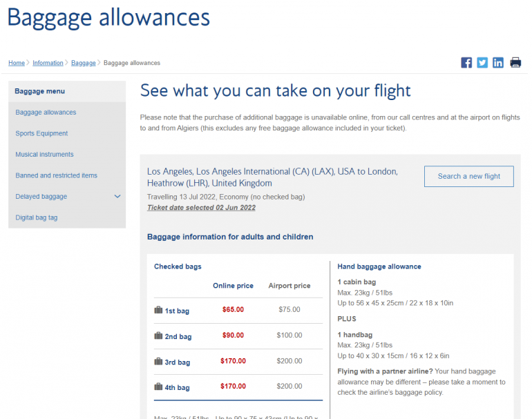
Task: Open Baggage allowances in side menu
Action: (x=46, y=113)
